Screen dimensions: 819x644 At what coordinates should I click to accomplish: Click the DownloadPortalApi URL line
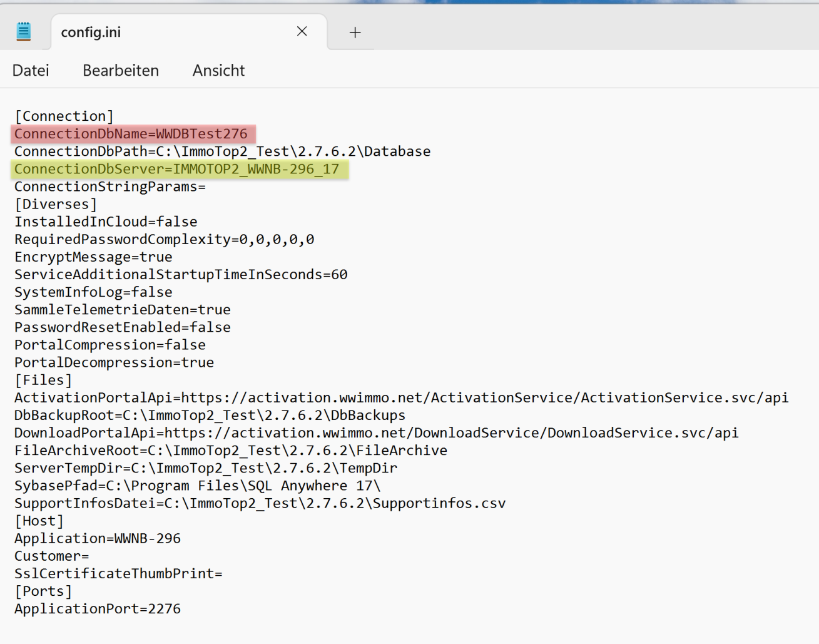click(x=377, y=432)
